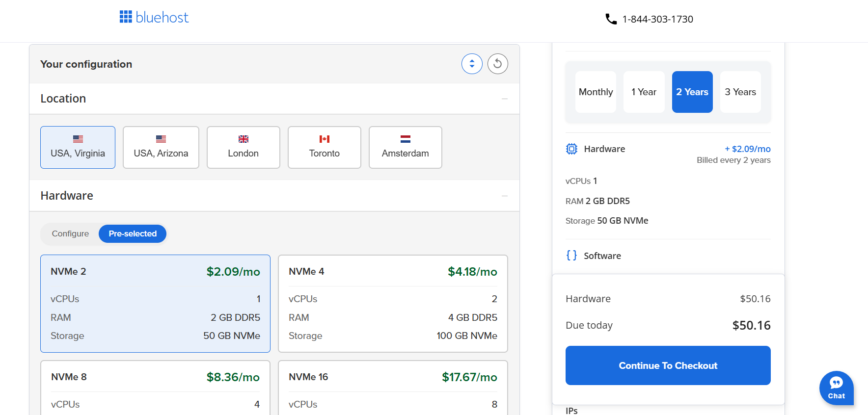Choose 1 Year billing term
The image size is (868, 415).
644,92
